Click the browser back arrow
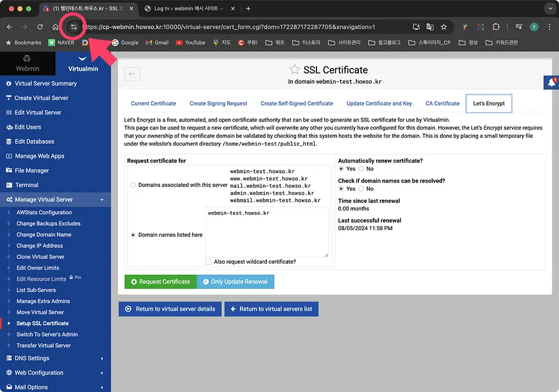 click(x=10, y=27)
